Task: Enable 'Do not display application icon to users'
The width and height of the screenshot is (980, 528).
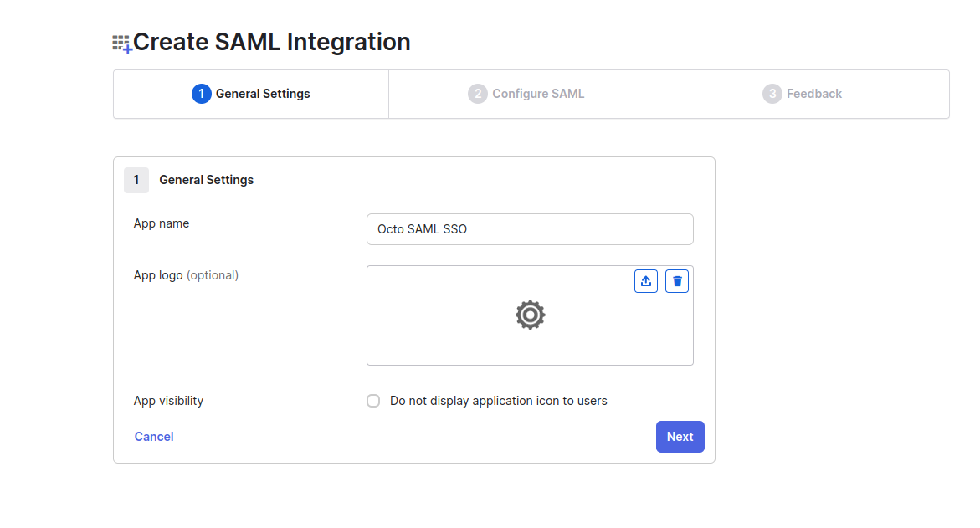Action: [x=373, y=401]
